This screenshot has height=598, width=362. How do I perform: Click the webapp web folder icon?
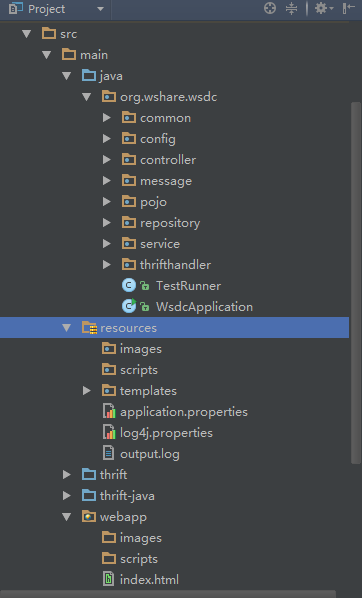pyautogui.click(x=89, y=516)
